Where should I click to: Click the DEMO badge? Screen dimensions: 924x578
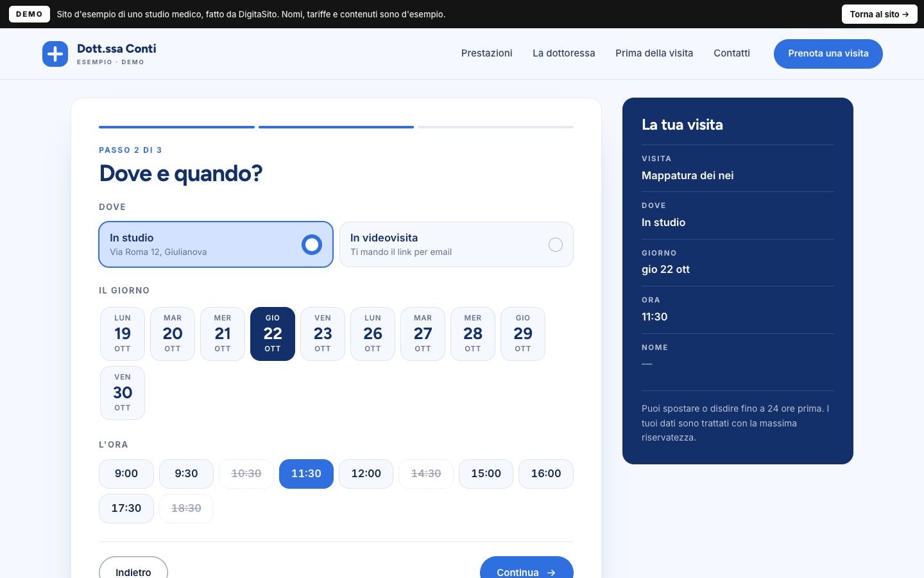(30, 14)
